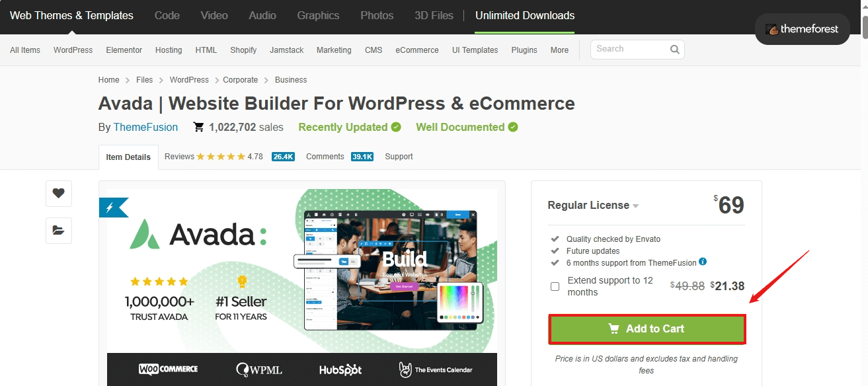Select Unlimited Downloads in the top bar
The image size is (868, 386).
point(525,15)
